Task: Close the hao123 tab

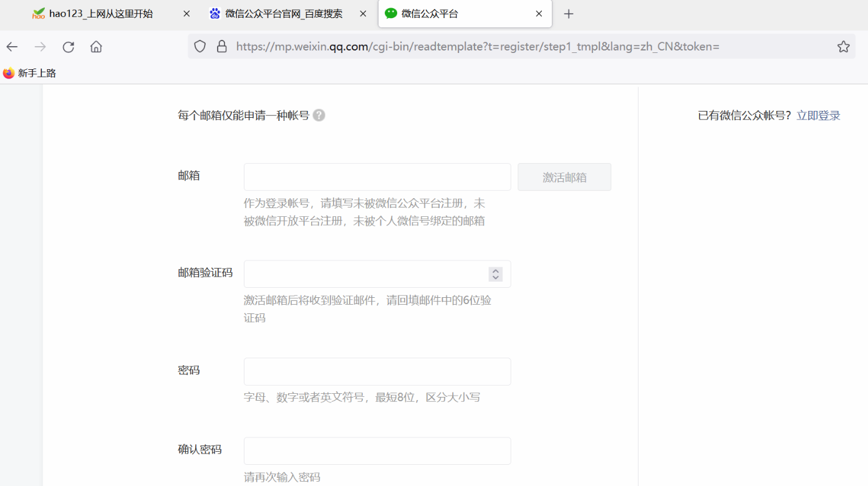Action: [186, 14]
